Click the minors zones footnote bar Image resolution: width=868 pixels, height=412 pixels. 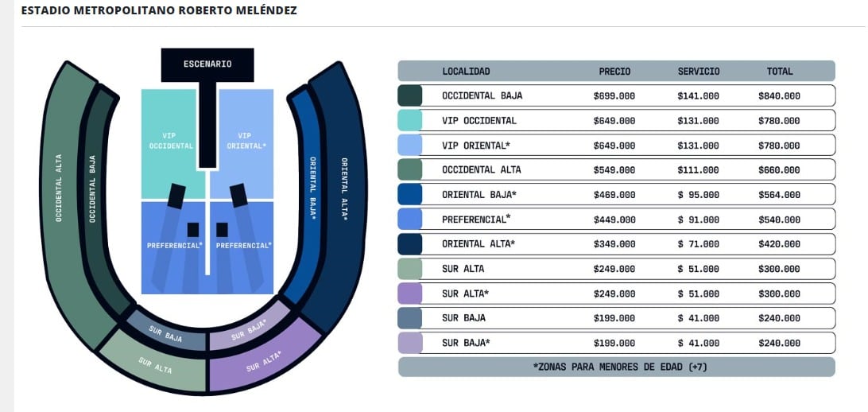click(616, 367)
